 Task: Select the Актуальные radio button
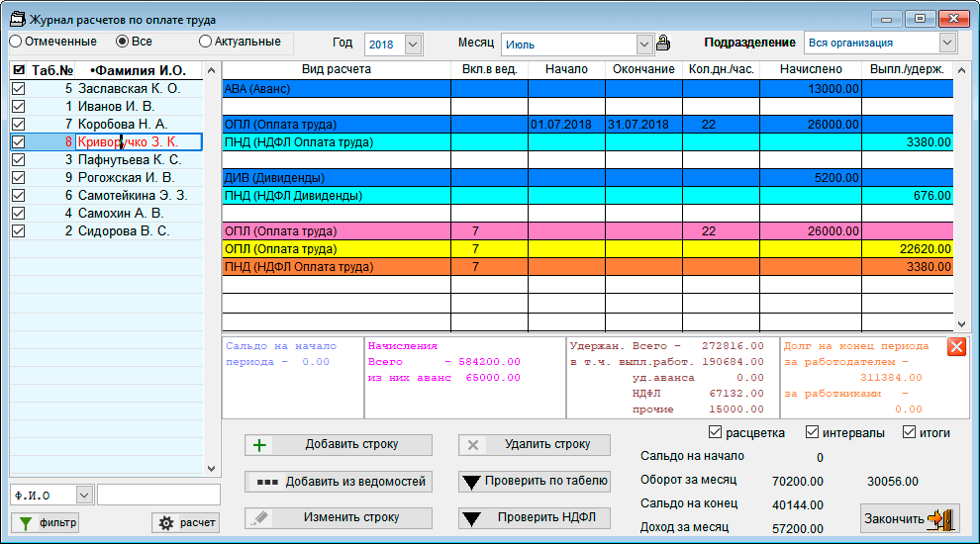(205, 42)
